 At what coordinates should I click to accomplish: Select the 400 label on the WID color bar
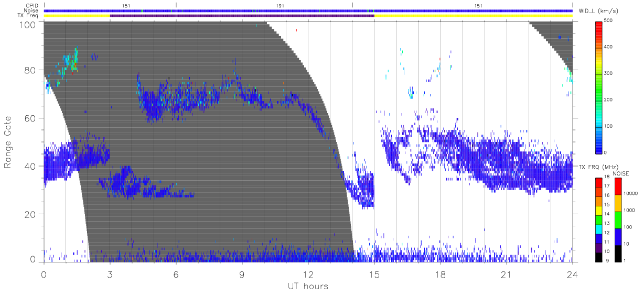click(x=609, y=47)
